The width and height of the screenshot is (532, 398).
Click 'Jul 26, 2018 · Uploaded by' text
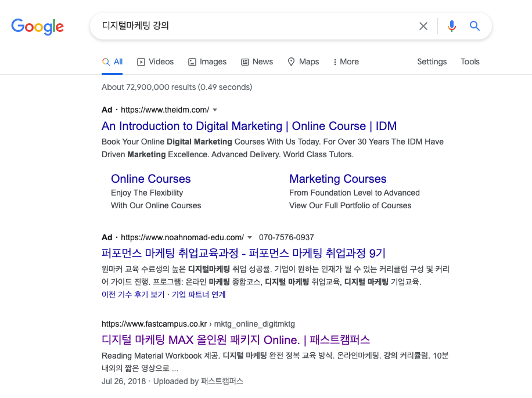click(150, 381)
